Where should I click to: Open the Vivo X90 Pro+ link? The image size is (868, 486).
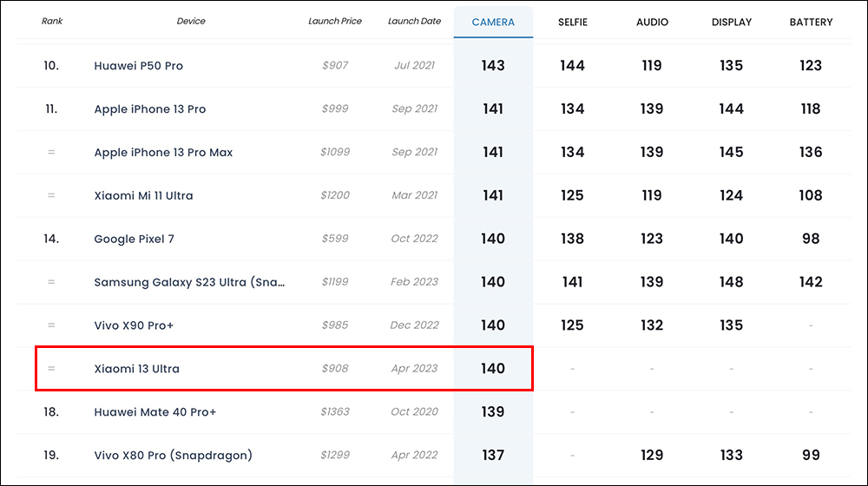coord(134,325)
